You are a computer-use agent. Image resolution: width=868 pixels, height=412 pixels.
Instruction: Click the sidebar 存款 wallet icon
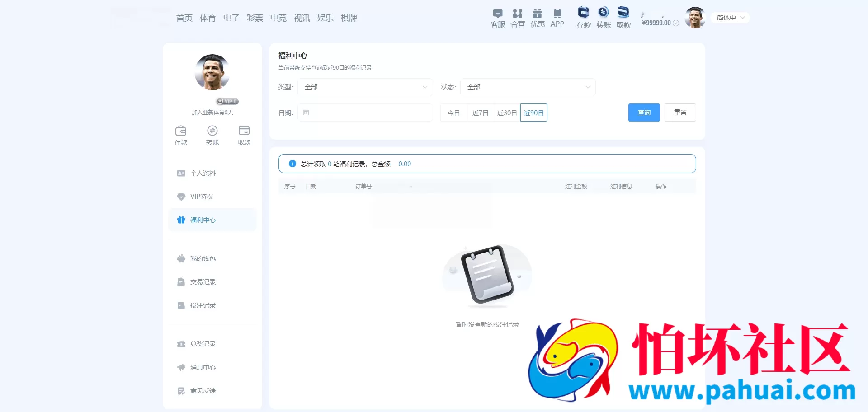181,131
